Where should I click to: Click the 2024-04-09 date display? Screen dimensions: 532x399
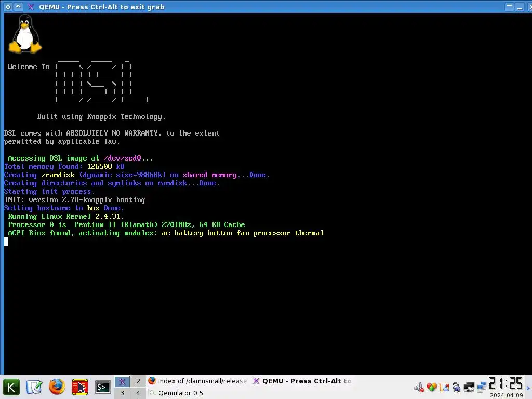507,395
